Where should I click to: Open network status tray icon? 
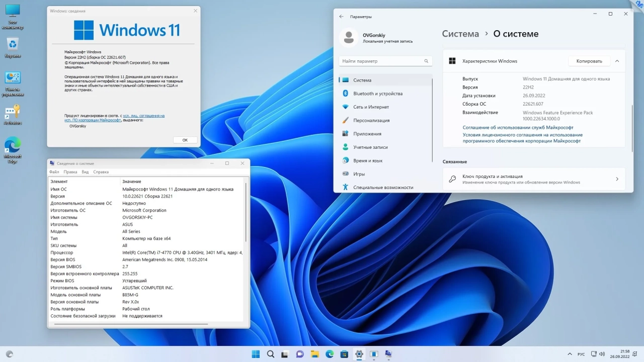[x=594, y=354]
